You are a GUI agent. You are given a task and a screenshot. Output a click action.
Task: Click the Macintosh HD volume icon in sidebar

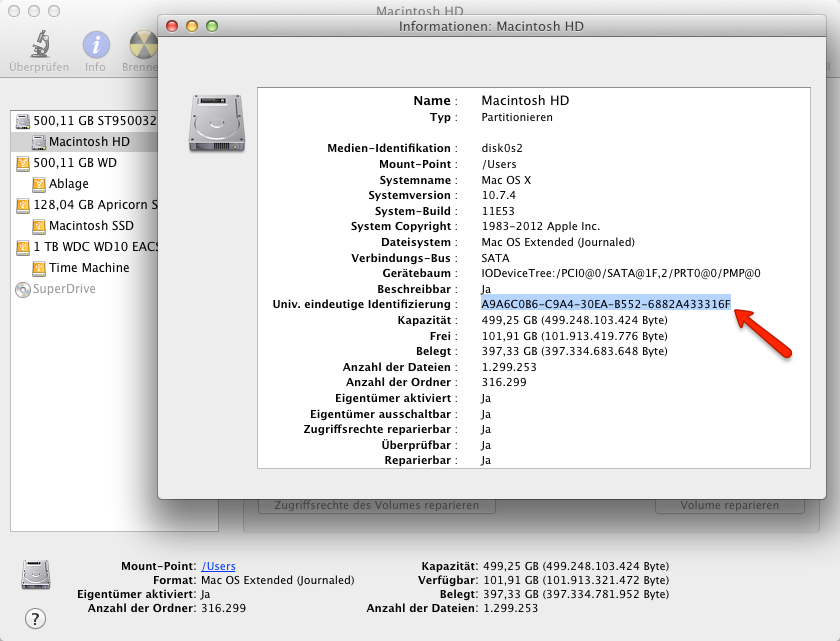[39, 142]
